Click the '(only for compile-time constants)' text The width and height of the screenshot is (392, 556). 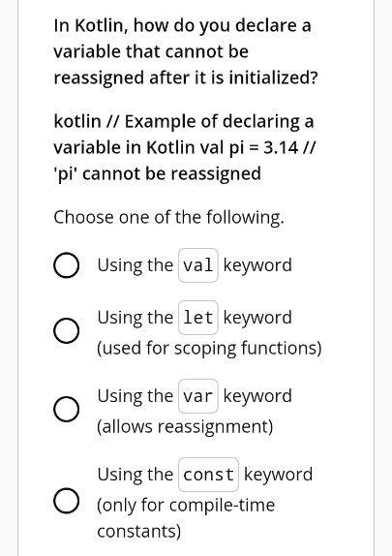point(186,517)
